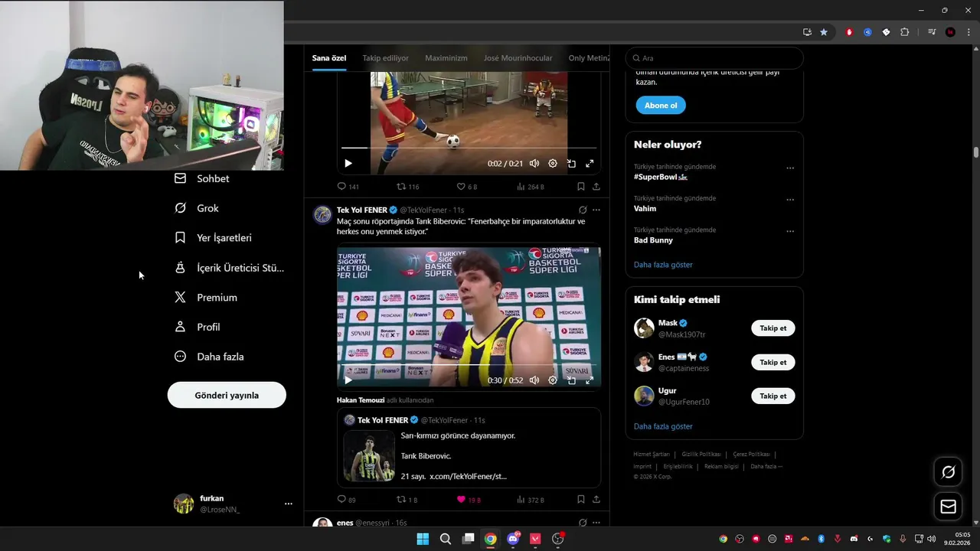
Task: Show more trends under Neler oluyor
Action: [663, 265]
